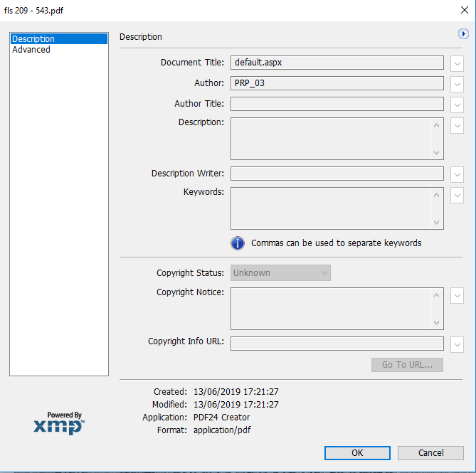Click Description area scroll up arrow
This screenshot has height=473, width=476.
tap(437, 125)
